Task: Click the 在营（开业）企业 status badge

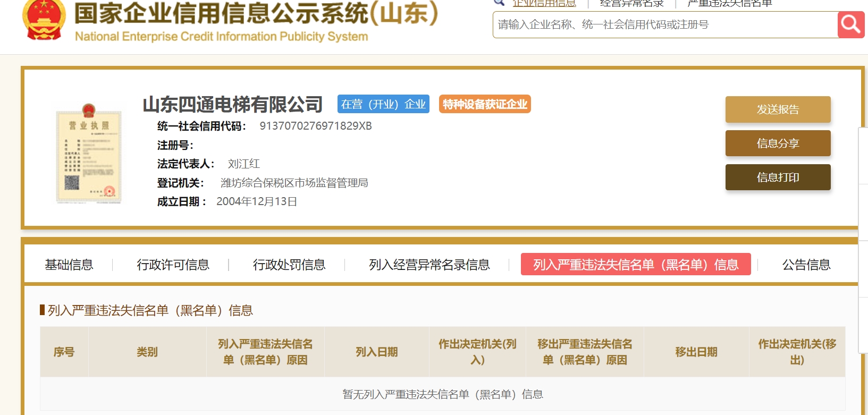Action: (x=383, y=104)
